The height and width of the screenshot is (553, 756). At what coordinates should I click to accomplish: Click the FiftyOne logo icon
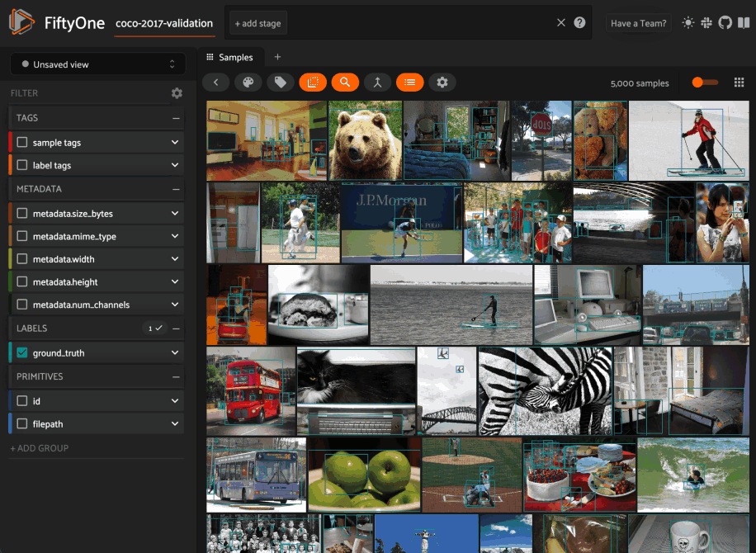click(x=21, y=22)
